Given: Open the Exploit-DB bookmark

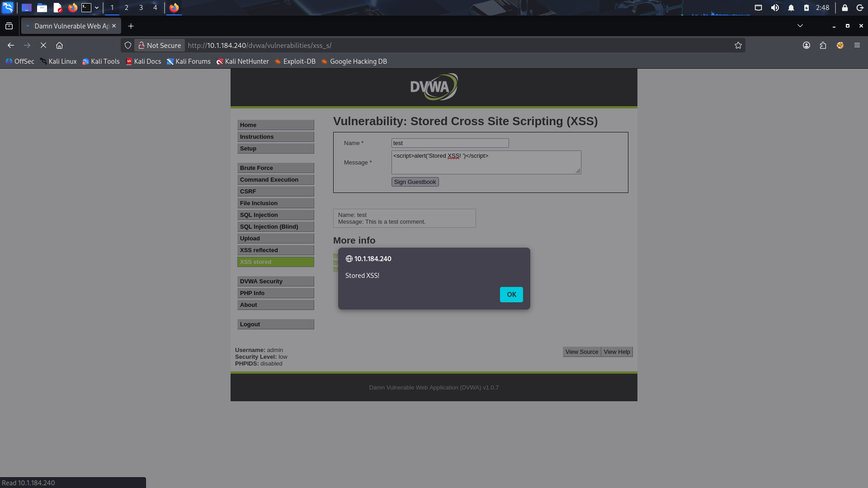Looking at the screenshot, I should coord(295,61).
